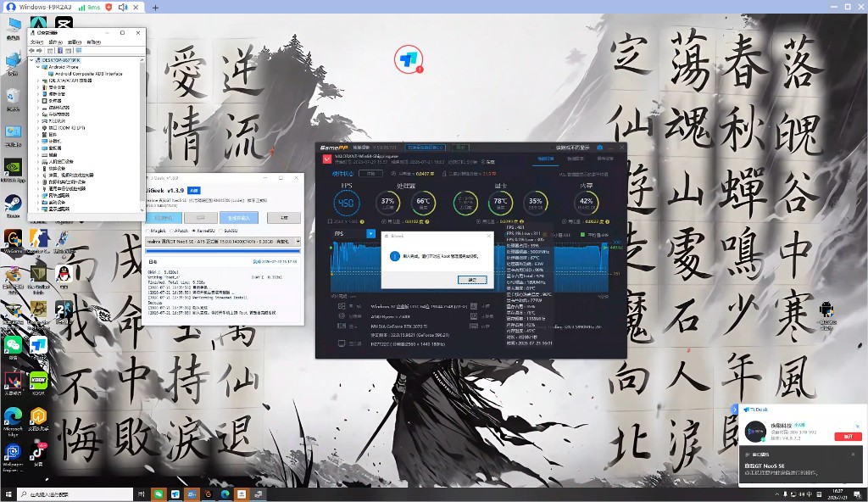Click the Device Manager back arrow toolbar icon
Image resolution: width=868 pixels, height=502 pixels.
point(32,50)
